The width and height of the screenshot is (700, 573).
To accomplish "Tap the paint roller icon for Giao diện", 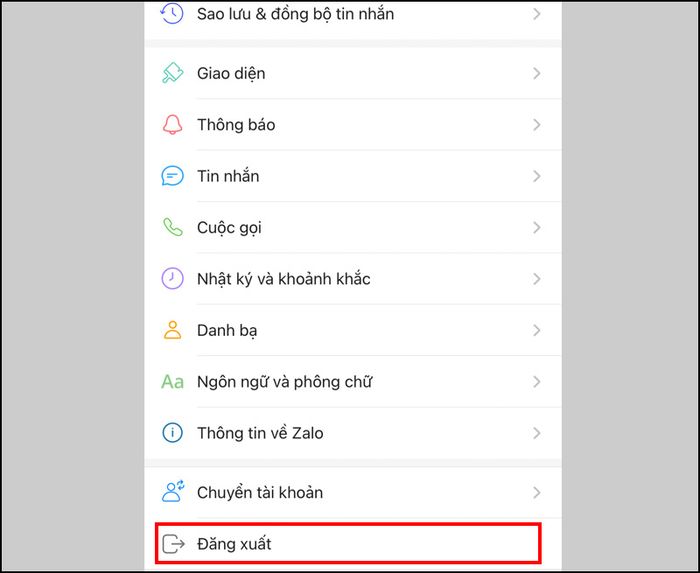I will click(x=172, y=73).
